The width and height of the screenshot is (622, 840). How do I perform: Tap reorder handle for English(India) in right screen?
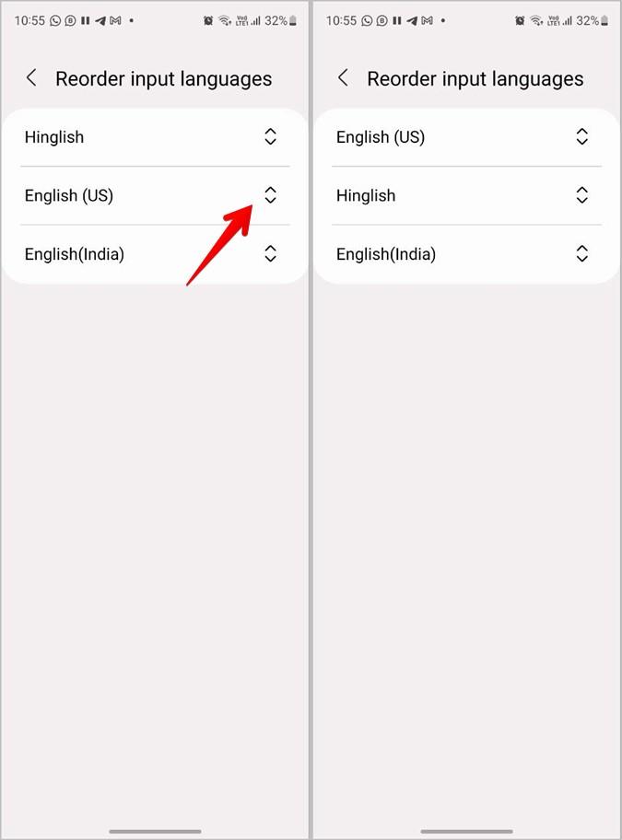tap(581, 253)
